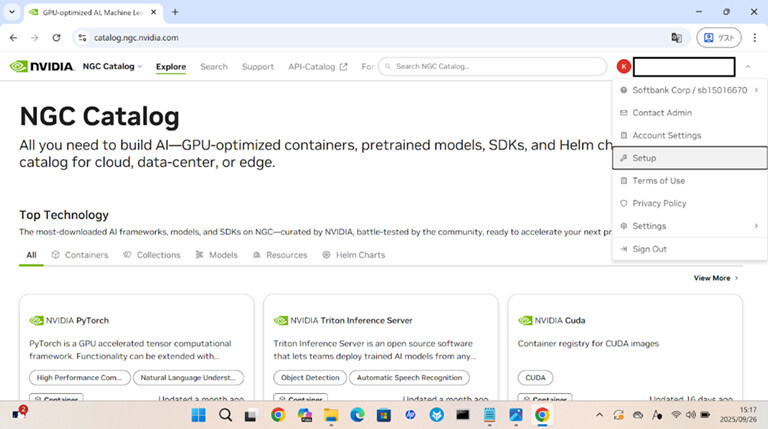This screenshot has width=768, height=429.
Task: Open the Windows Start menu
Action: tap(198, 415)
